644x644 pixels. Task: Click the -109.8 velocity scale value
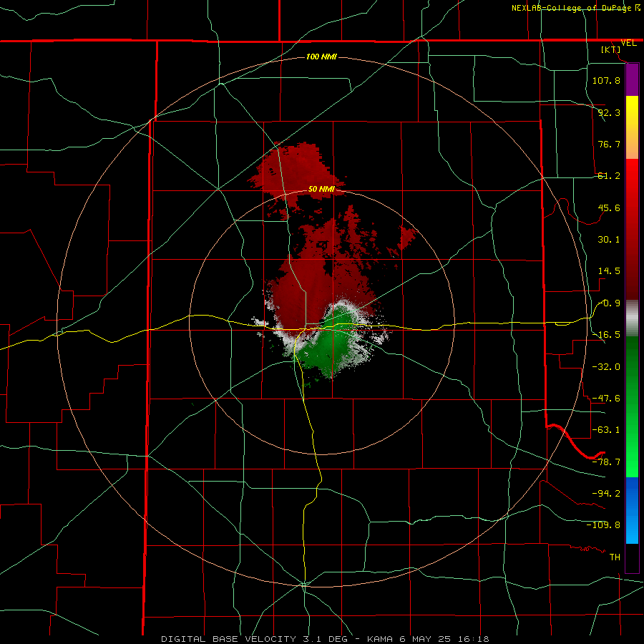[603, 525]
